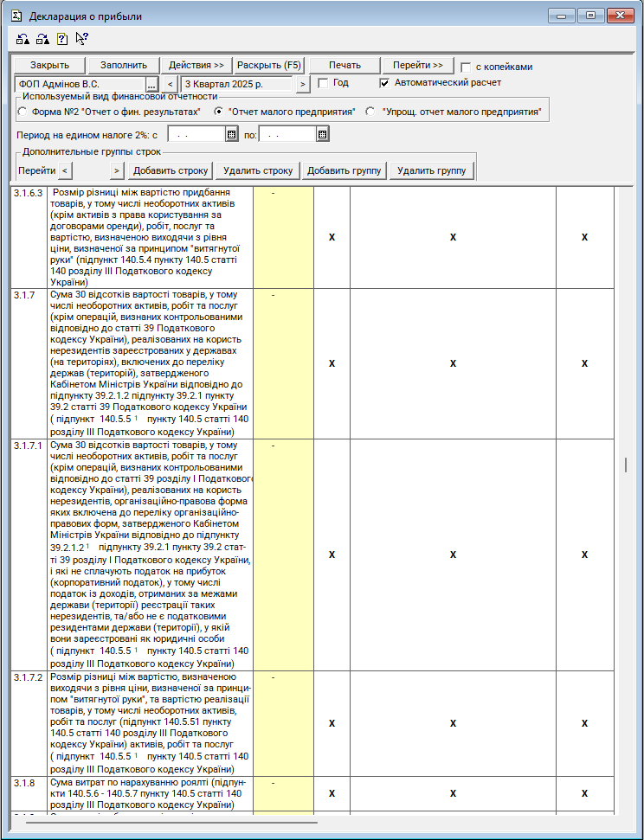Screen dimensions: 644x840
Task: Toggle the "Автоматический расчет" checkbox
Action: click(385, 83)
